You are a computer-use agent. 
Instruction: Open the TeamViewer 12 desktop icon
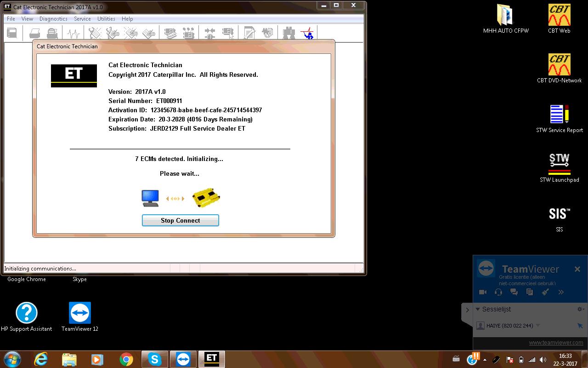[80, 317]
